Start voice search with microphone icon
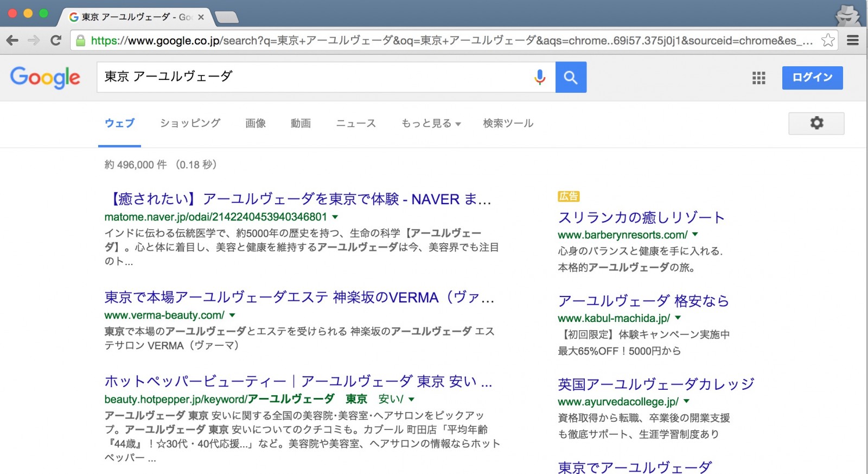This screenshot has width=868, height=474. (x=539, y=77)
